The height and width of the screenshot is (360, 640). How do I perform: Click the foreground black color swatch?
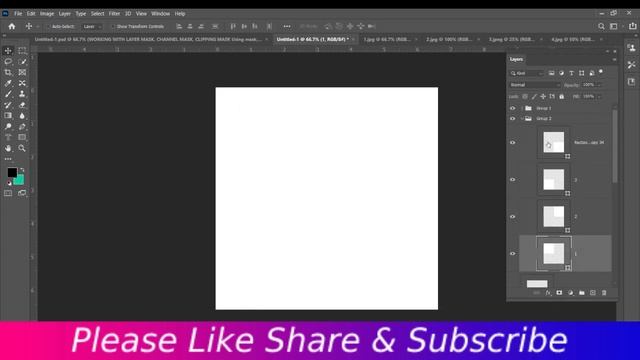[11, 172]
